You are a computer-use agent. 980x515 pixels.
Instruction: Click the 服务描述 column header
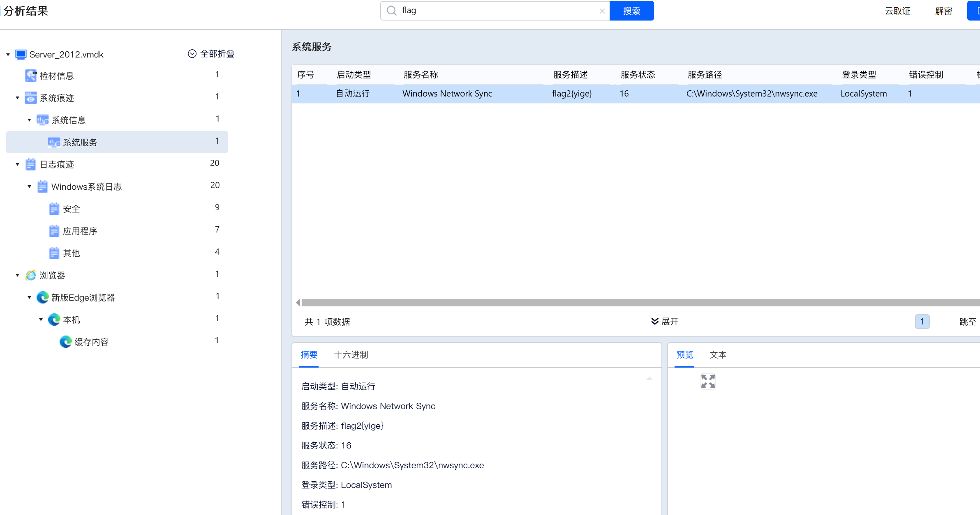571,75
